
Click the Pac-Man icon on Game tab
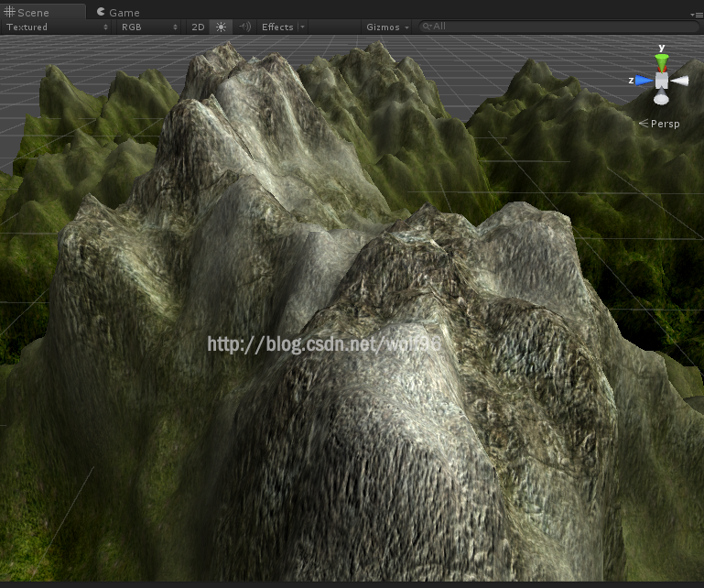(101, 13)
